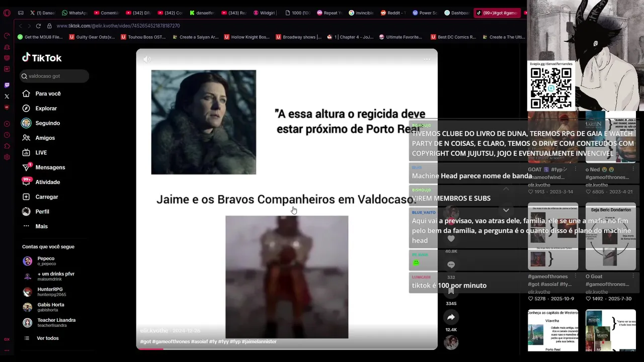
Task: Go to the previous video with the up chevron
Action: click(x=506, y=189)
